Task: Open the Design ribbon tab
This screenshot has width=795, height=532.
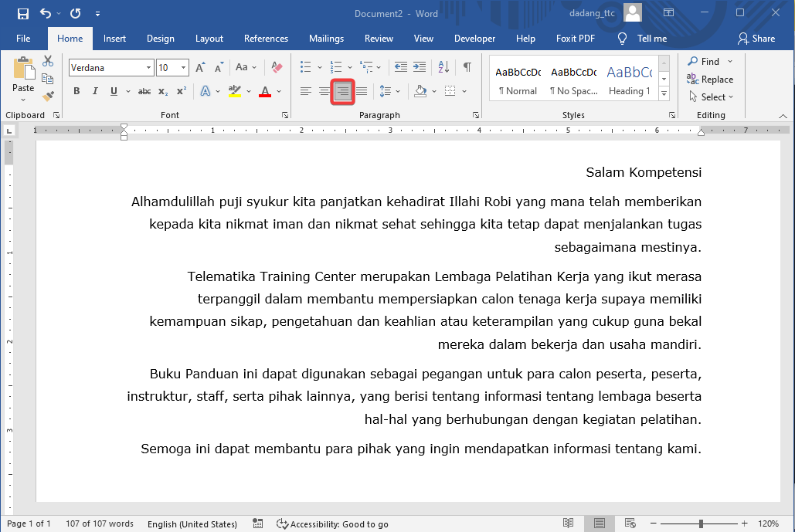Action: (x=160, y=39)
